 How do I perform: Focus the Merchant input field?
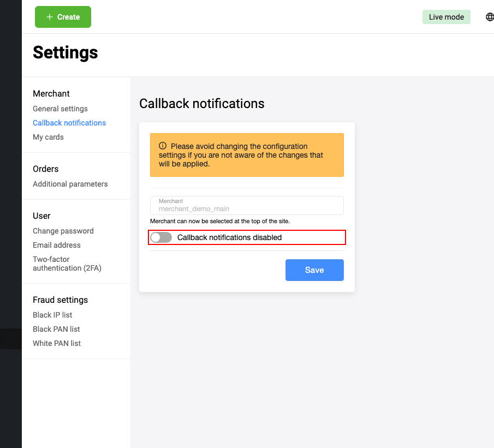pyautogui.click(x=247, y=206)
